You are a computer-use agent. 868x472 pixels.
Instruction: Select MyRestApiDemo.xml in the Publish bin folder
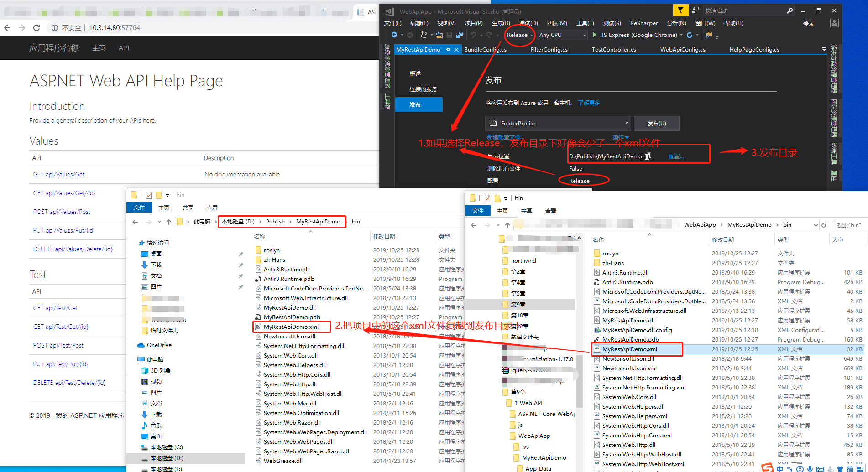coord(291,327)
